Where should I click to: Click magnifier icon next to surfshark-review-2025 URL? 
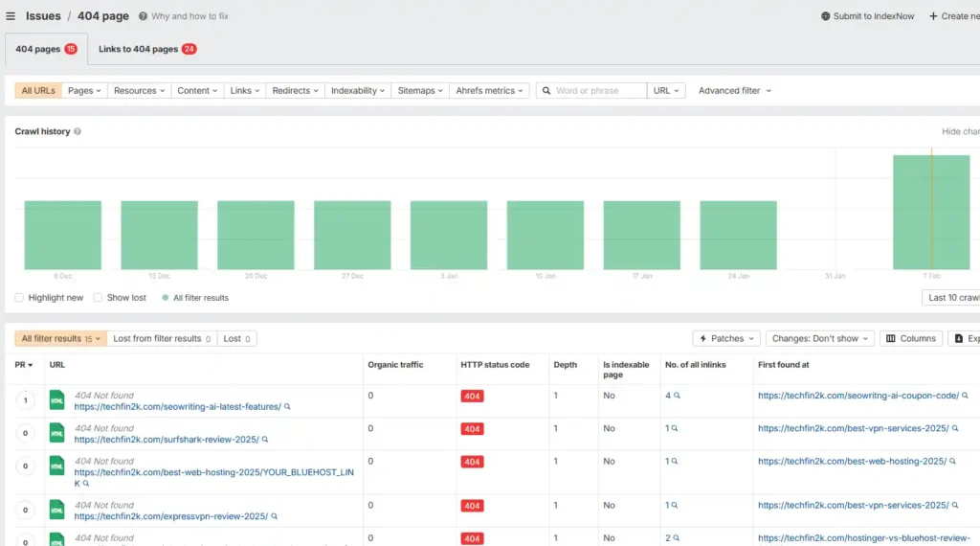(265, 440)
